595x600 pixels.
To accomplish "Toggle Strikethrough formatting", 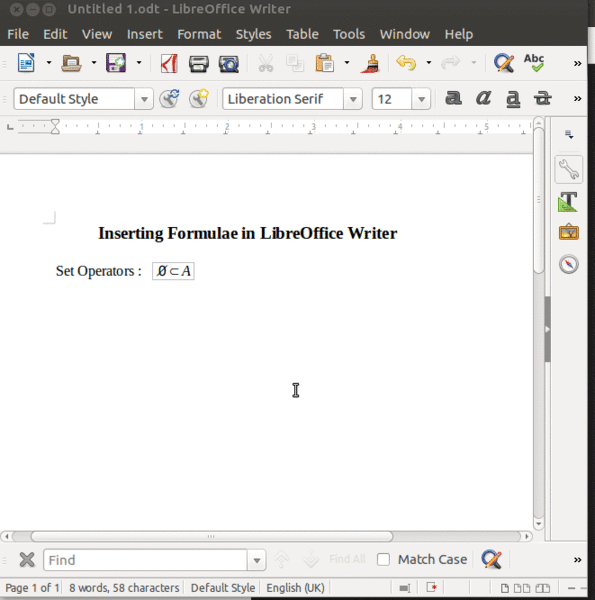I will click(x=543, y=98).
